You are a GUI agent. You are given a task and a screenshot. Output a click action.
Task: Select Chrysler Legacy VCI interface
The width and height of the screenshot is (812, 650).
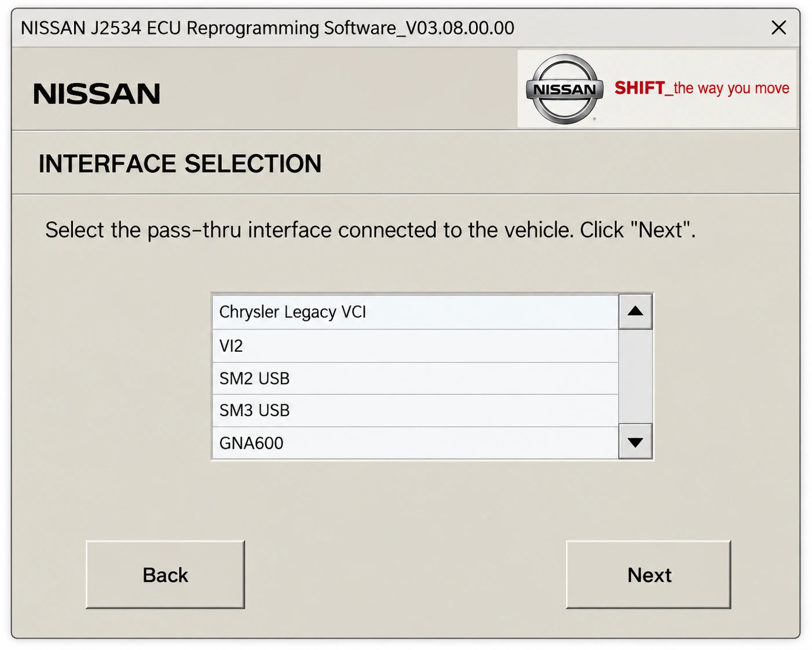pos(415,312)
